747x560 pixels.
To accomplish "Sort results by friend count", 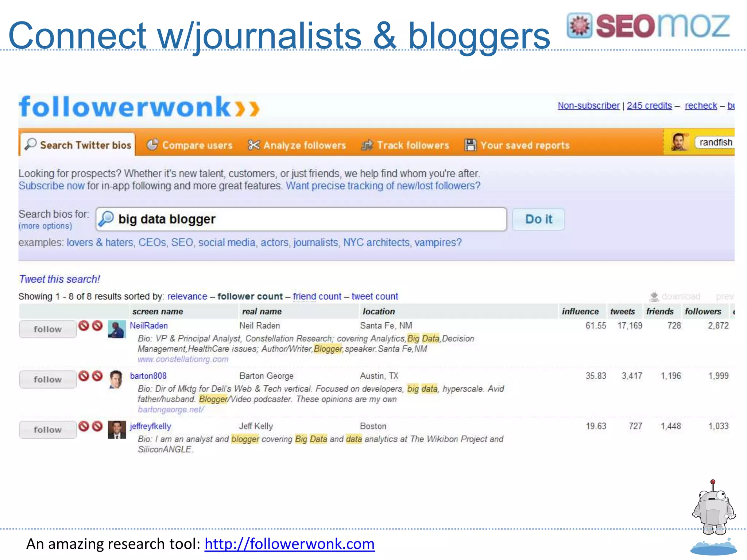I will [317, 296].
